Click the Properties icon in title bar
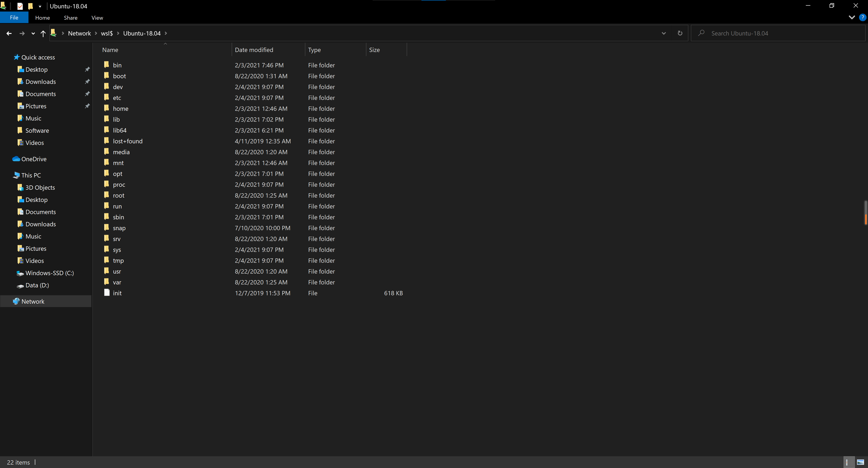This screenshot has height=468, width=868. point(20,6)
